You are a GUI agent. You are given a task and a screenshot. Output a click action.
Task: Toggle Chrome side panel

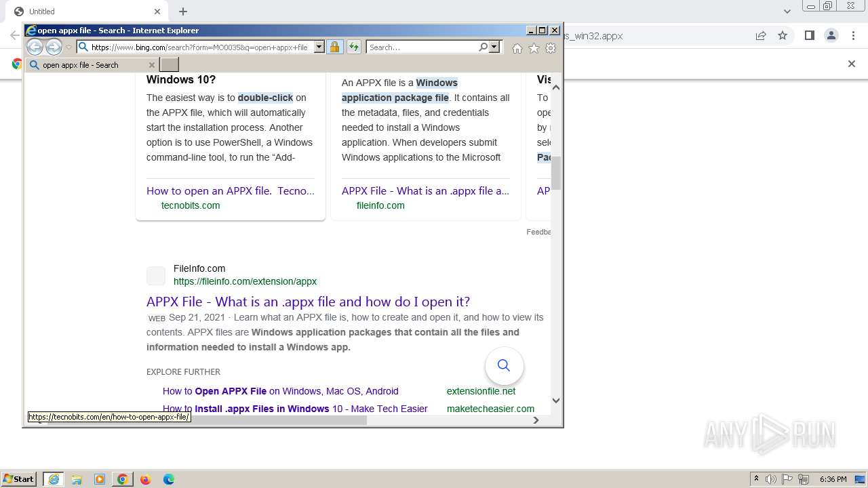[x=809, y=36]
